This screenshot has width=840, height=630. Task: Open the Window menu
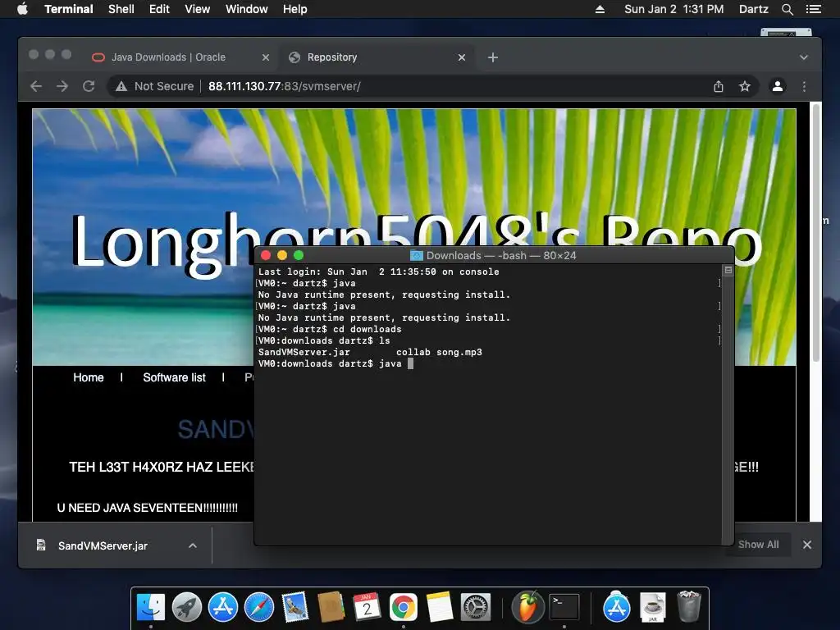[246, 9]
